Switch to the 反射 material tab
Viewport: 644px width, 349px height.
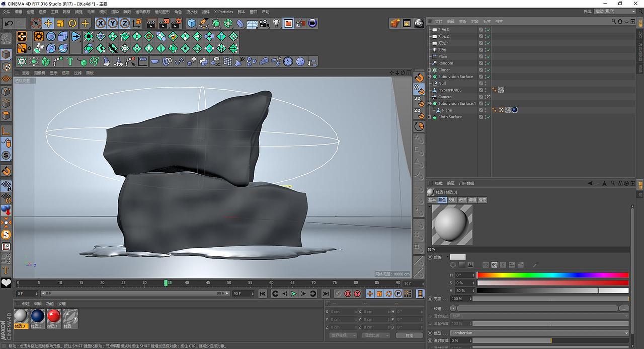pyautogui.click(x=452, y=200)
